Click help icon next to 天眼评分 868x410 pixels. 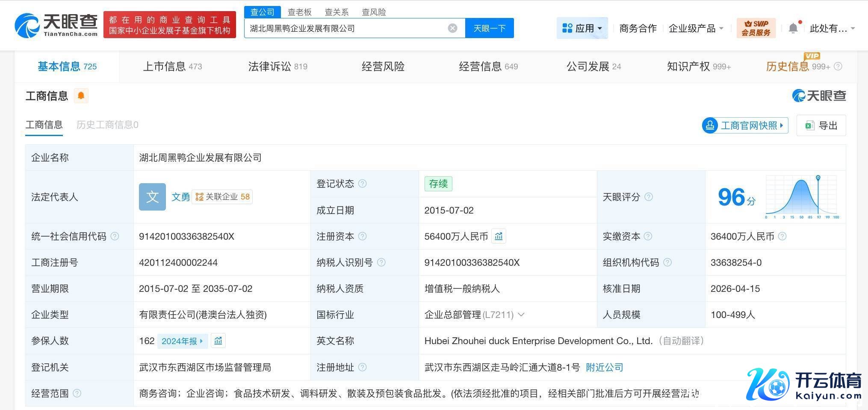point(649,197)
